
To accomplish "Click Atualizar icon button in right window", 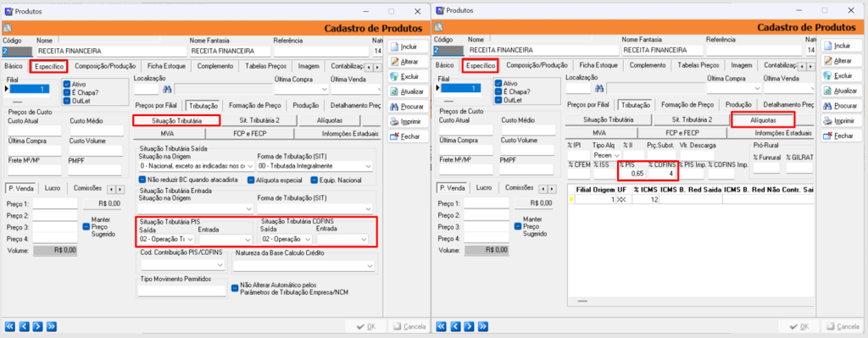I will (x=841, y=91).
